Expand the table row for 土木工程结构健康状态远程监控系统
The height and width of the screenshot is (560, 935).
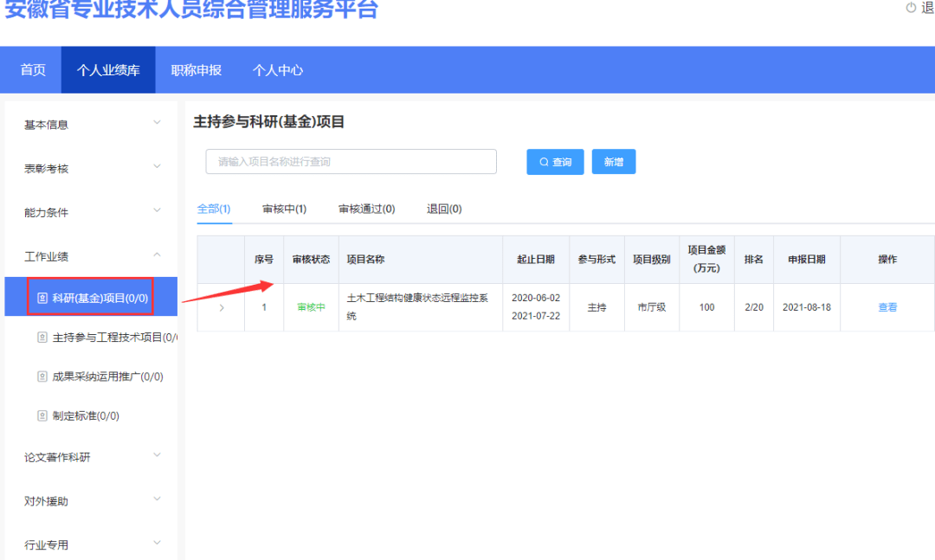coord(220,307)
